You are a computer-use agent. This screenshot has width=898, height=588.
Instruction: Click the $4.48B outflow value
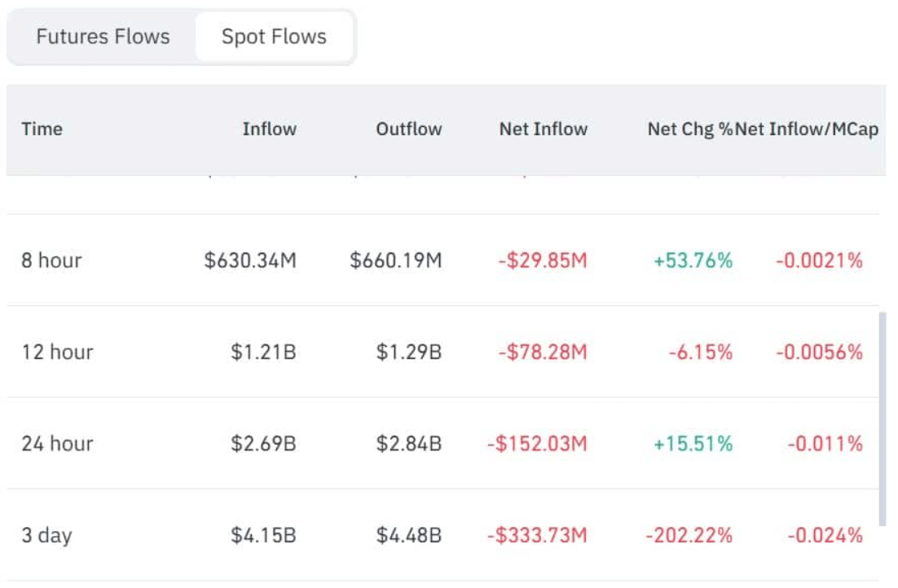(409, 535)
